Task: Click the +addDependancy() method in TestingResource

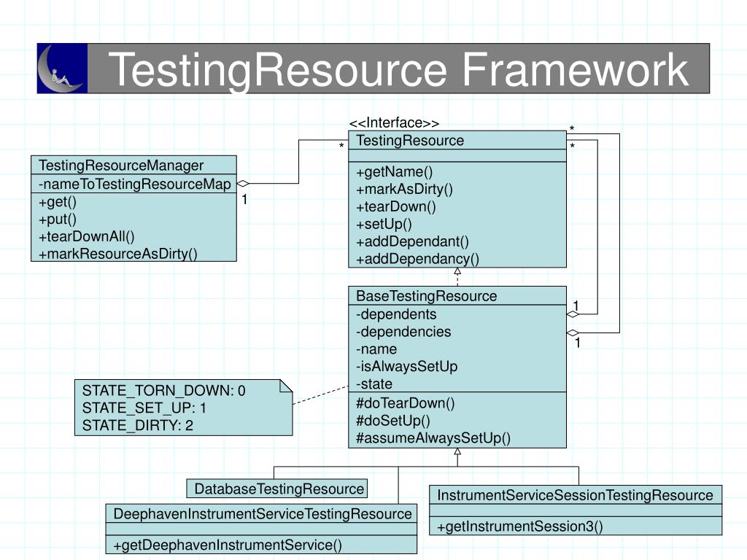Action: point(417,258)
